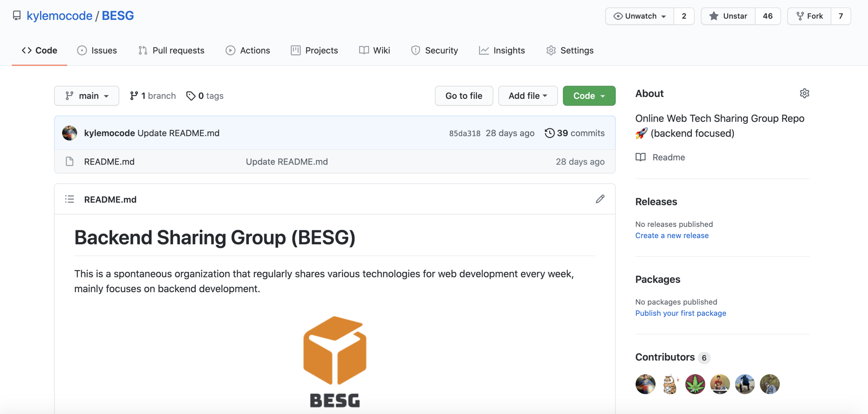This screenshot has width=868, height=414.
Task: Click the commit history clock icon
Action: [x=549, y=133]
